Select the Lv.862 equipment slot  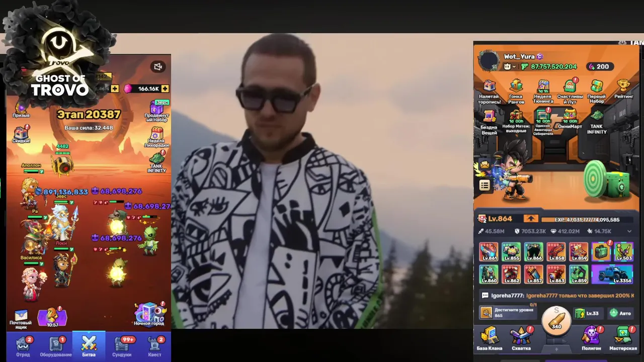(x=511, y=275)
